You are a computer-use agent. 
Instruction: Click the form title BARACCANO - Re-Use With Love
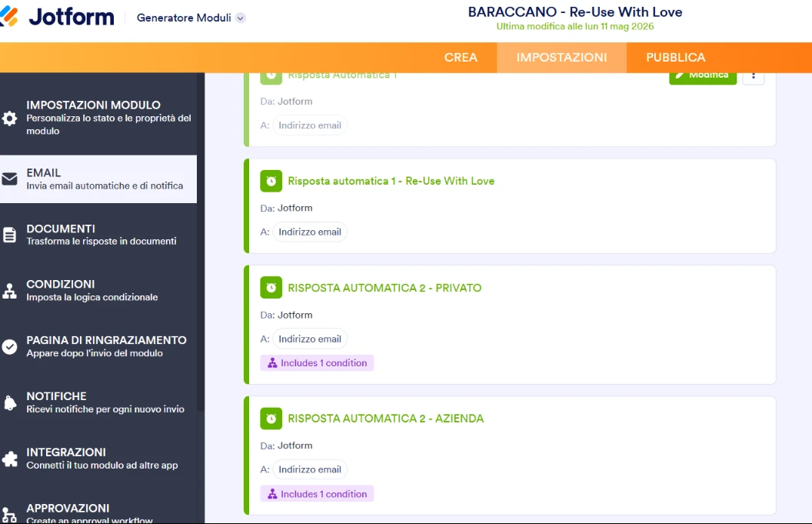pos(575,12)
